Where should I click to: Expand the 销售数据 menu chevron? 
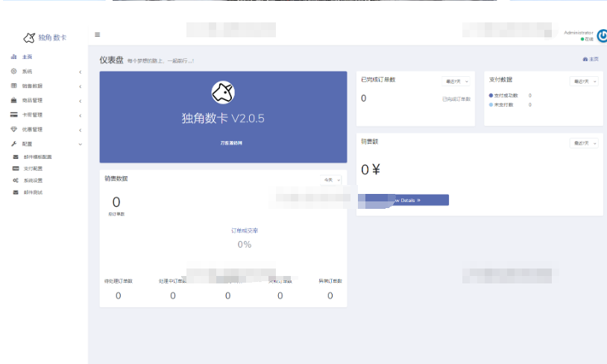coord(80,87)
